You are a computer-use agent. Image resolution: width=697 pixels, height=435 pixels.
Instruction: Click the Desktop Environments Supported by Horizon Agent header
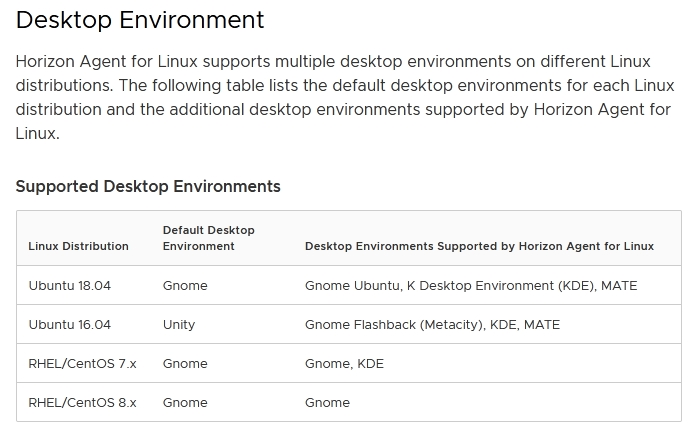click(x=479, y=246)
